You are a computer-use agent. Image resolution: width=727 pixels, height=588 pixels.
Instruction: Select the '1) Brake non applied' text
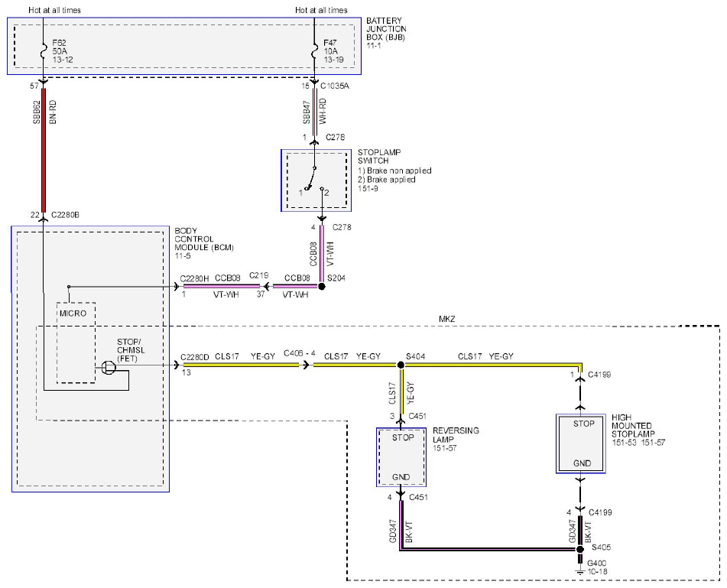[394, 171]
